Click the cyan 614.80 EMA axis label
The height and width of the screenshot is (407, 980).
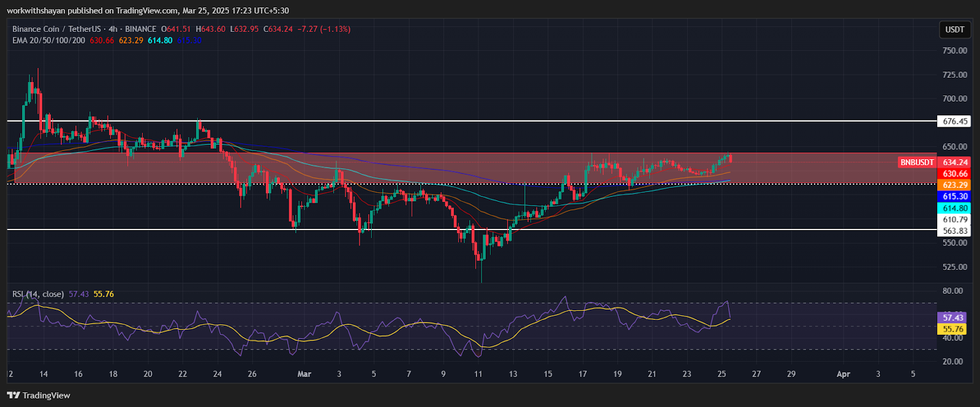(x=954, y=208)
